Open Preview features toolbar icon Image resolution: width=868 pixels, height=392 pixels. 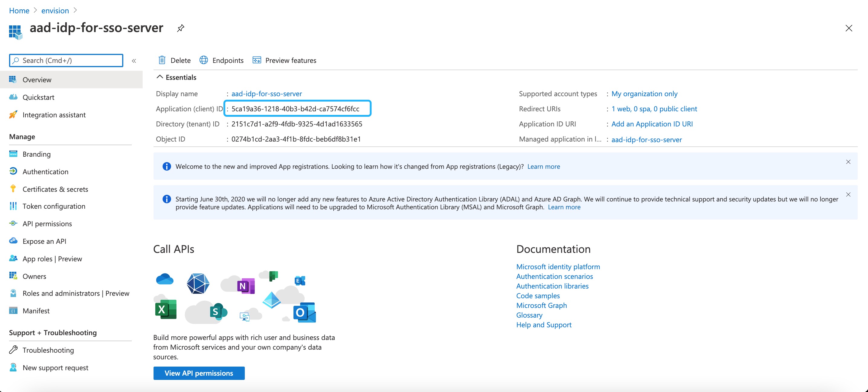coord(257,60)
